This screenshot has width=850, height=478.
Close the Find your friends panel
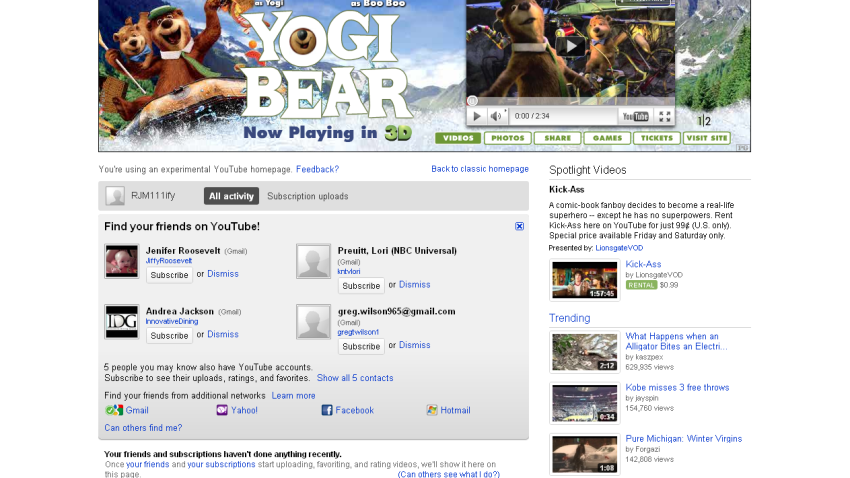click(519, 226)
